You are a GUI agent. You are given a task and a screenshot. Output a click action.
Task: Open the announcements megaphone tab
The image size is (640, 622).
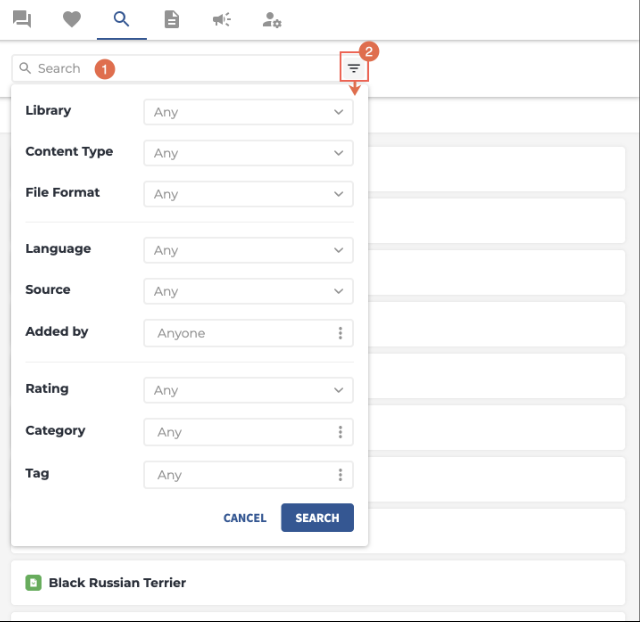pos(222,19)
